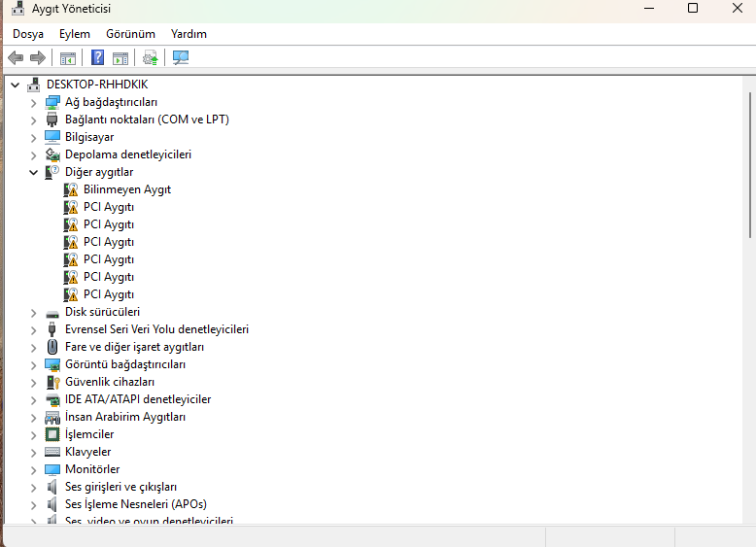Image resolution: width=756 pixels, height=547 pixels.
Task: Click the Ses İşleme Nesneleri speaker icon
Action: [x=52, y=504]
